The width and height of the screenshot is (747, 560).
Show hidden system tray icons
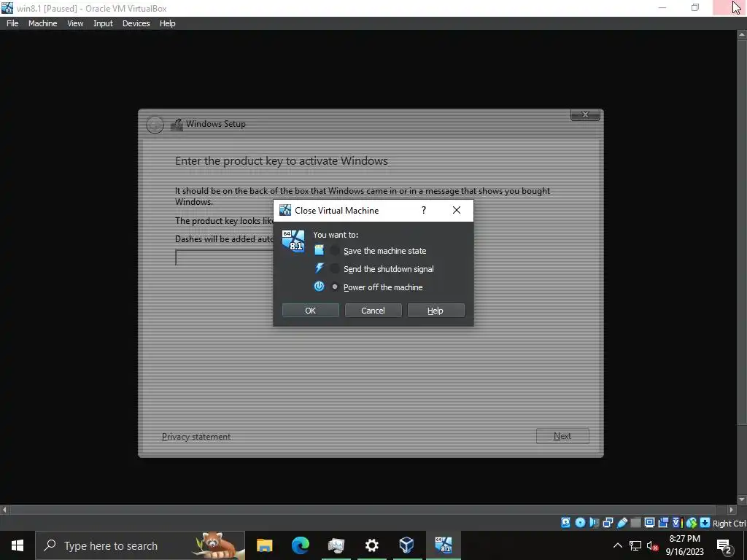(x=617, y=545)
